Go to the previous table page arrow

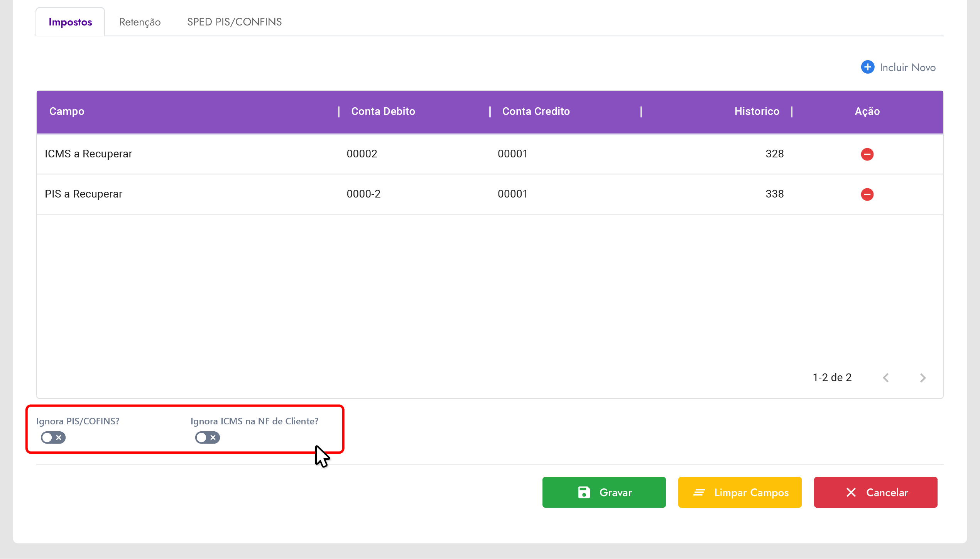point(886,378)
